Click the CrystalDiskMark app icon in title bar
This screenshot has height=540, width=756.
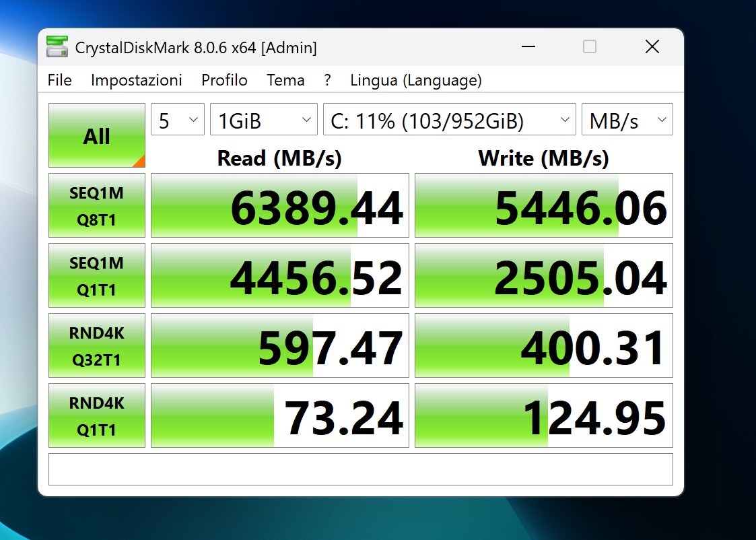[57, 46]
